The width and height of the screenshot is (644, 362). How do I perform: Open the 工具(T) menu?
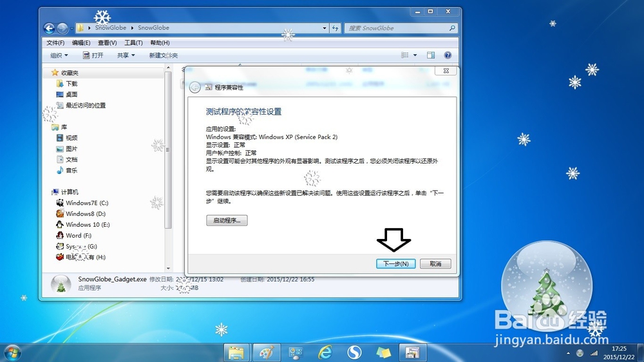(x=133, y=43)
